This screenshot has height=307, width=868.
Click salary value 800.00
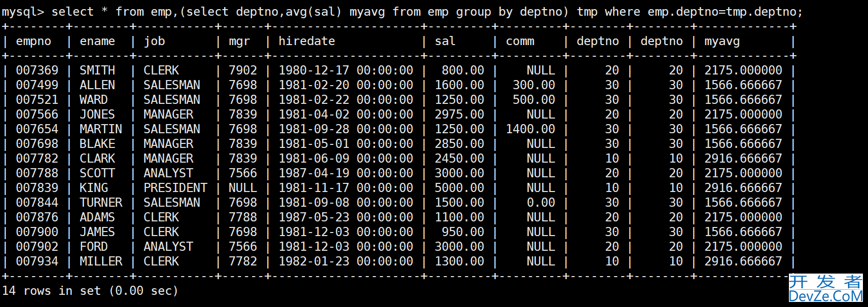pos(463,70)
